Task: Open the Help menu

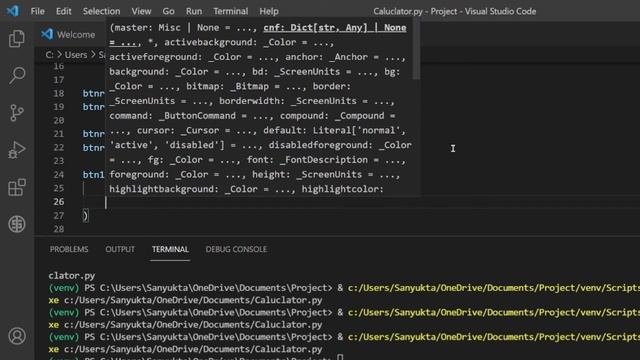Action: [x=269, y=11]
